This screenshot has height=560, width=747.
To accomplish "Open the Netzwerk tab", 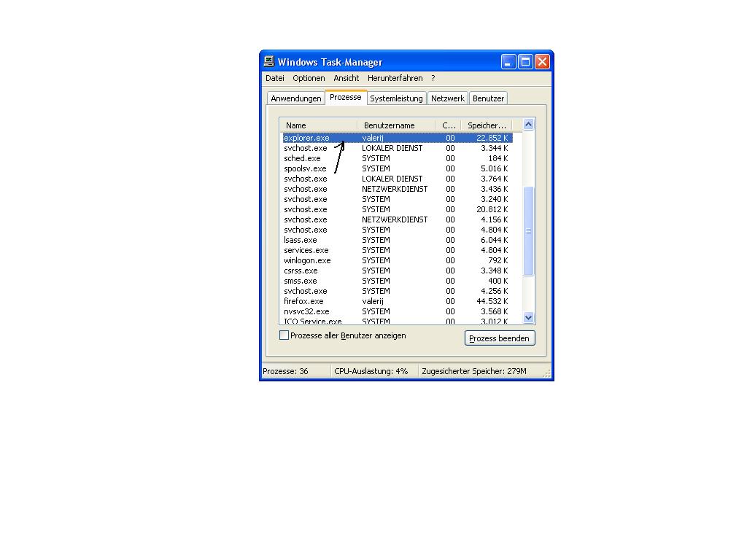I will pos(448,98).
